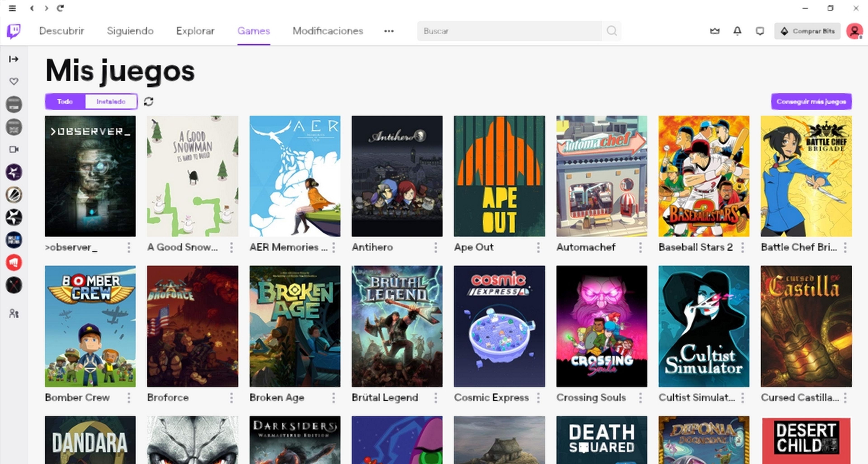Viewport: 868px width, 464px height.
Task: Click Conseguir más juegos button
Action: pyautogui.click(x=811, y=101)
